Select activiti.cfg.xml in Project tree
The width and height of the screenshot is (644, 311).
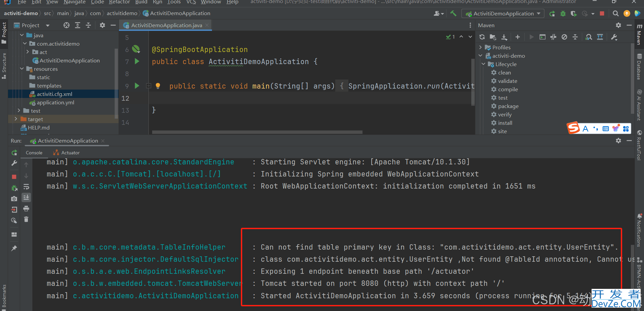click(54, 94)
